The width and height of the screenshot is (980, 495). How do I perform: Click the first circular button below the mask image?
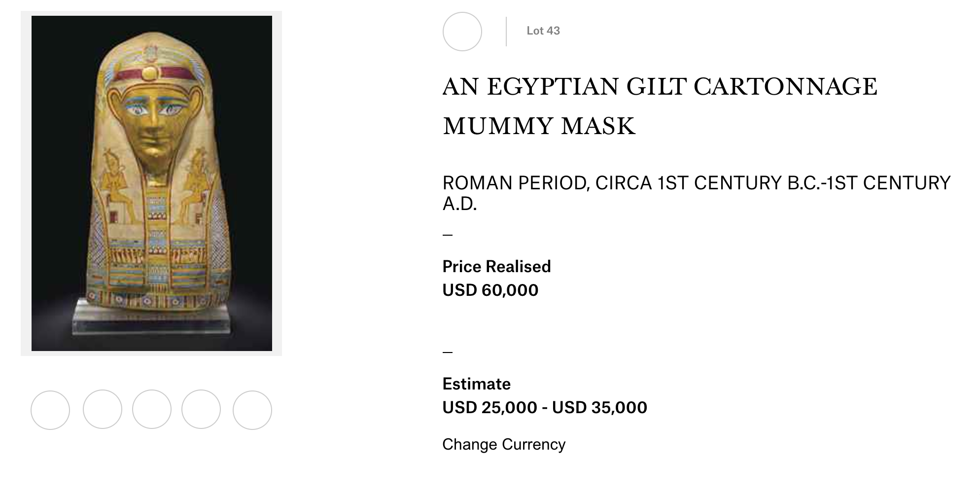coord(50,410)
